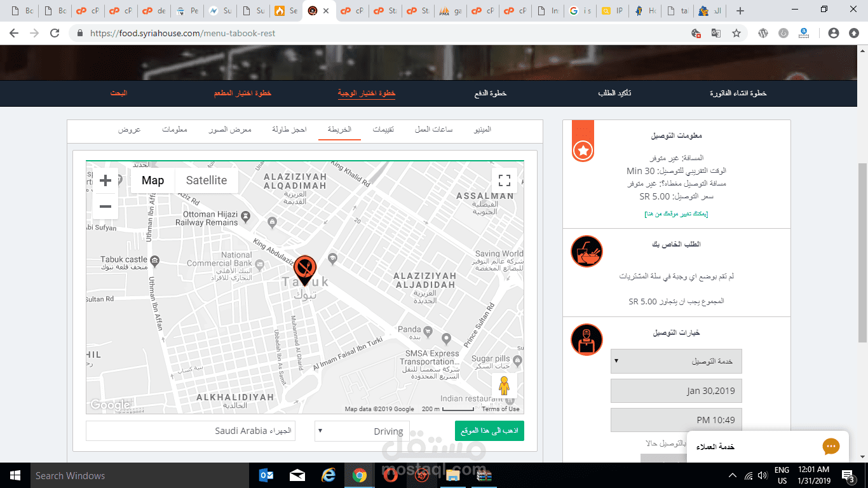Screen dimensions: 868x488
Task: Switch the map to Satellite view
Action: 207,180
